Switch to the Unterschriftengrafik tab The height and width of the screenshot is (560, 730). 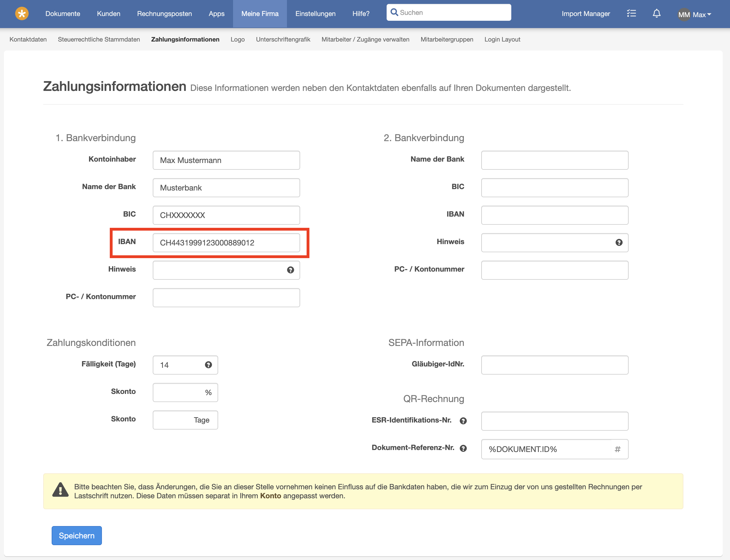[x=283, y=39]
